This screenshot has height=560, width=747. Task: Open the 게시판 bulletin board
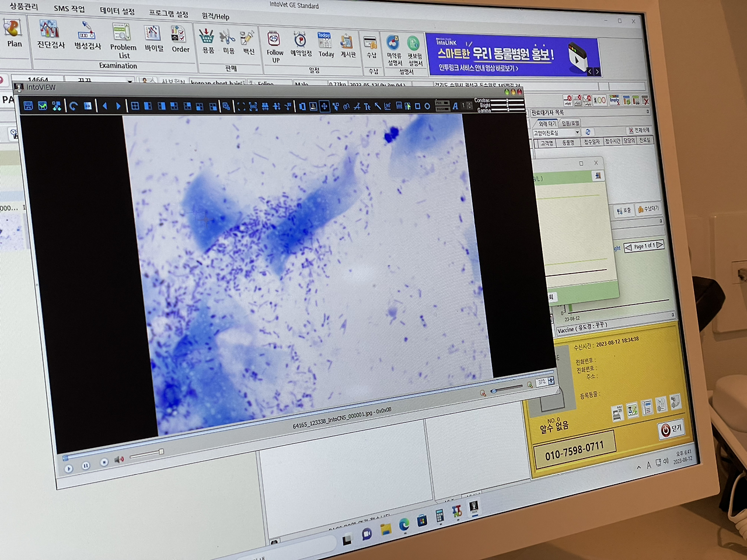click(x=348, y=45)
